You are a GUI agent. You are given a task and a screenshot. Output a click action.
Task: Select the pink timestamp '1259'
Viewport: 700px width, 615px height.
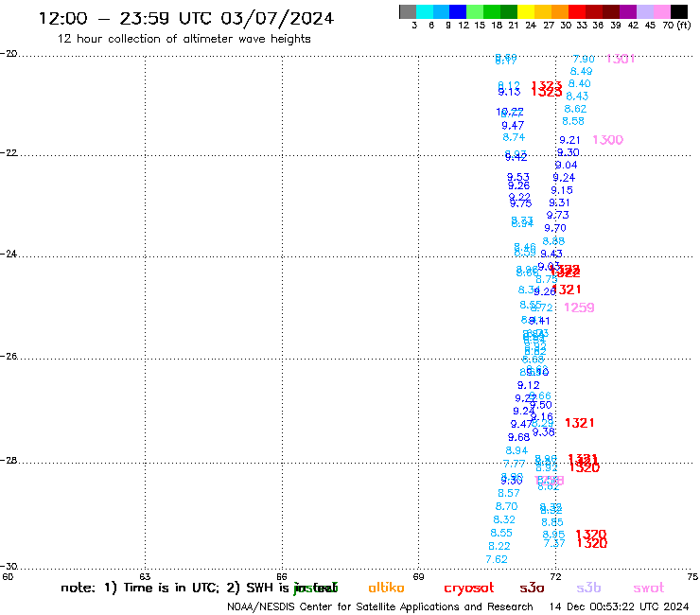click(579, 307)
